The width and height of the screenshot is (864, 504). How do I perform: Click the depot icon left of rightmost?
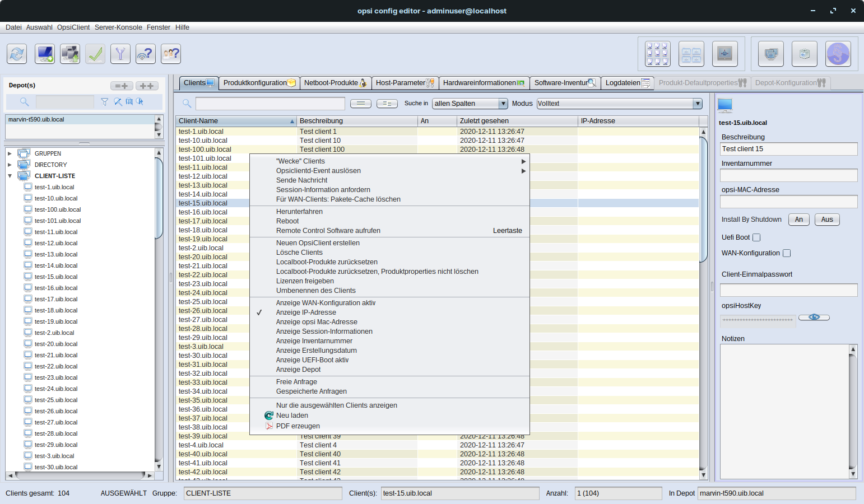(129, 101)
